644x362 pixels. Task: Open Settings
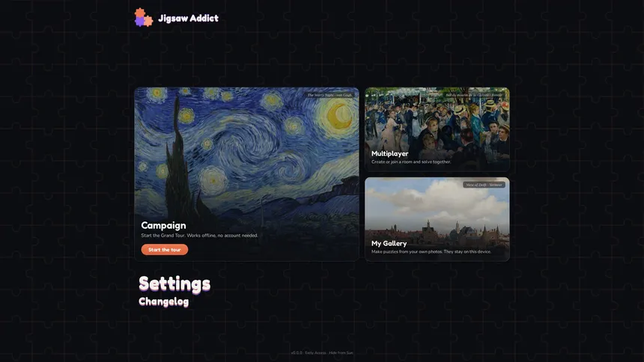[174, 283]
